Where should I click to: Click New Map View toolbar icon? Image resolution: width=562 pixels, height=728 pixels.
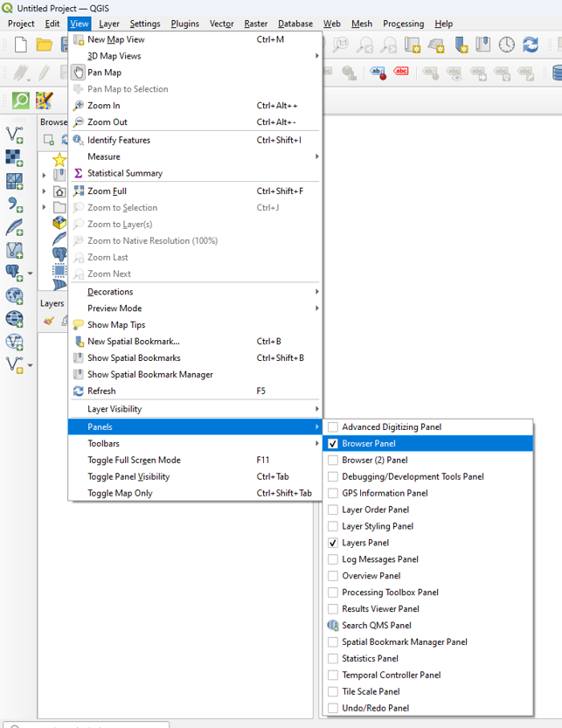[x=413, y=45]
